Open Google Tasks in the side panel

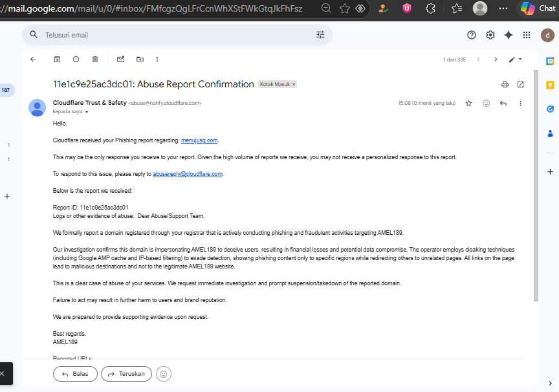550,109
